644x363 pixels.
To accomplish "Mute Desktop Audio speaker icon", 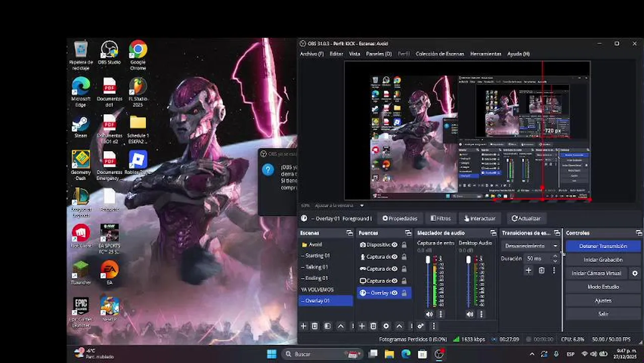I will point(470,314).
